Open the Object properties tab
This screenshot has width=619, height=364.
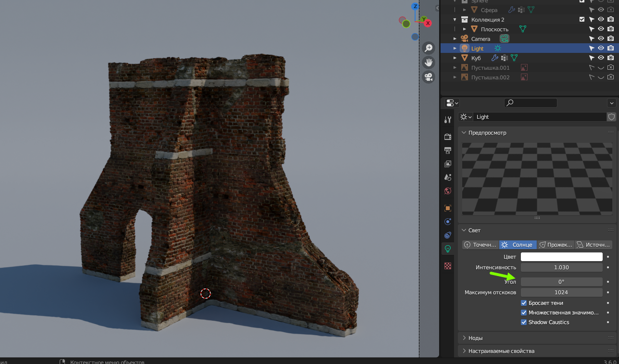coord(448,208)
